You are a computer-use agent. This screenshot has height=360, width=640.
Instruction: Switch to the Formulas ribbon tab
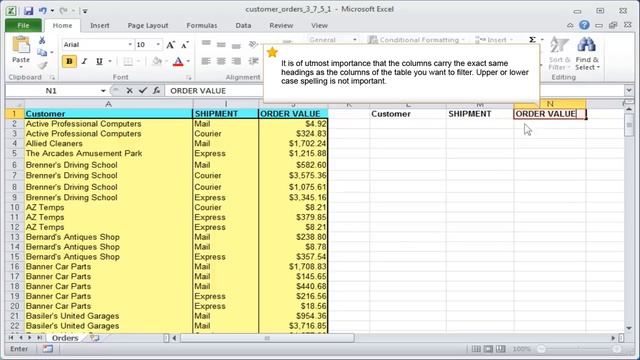(202, 25)
